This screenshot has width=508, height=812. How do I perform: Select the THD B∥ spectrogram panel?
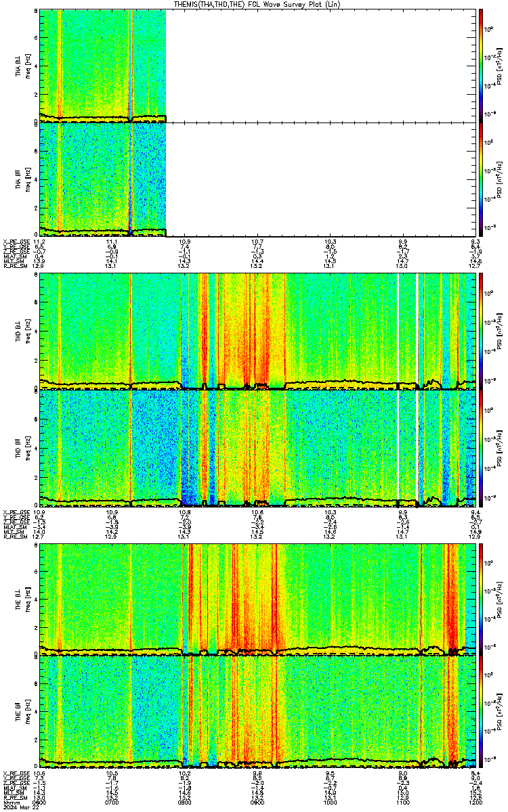click(258, 447)
